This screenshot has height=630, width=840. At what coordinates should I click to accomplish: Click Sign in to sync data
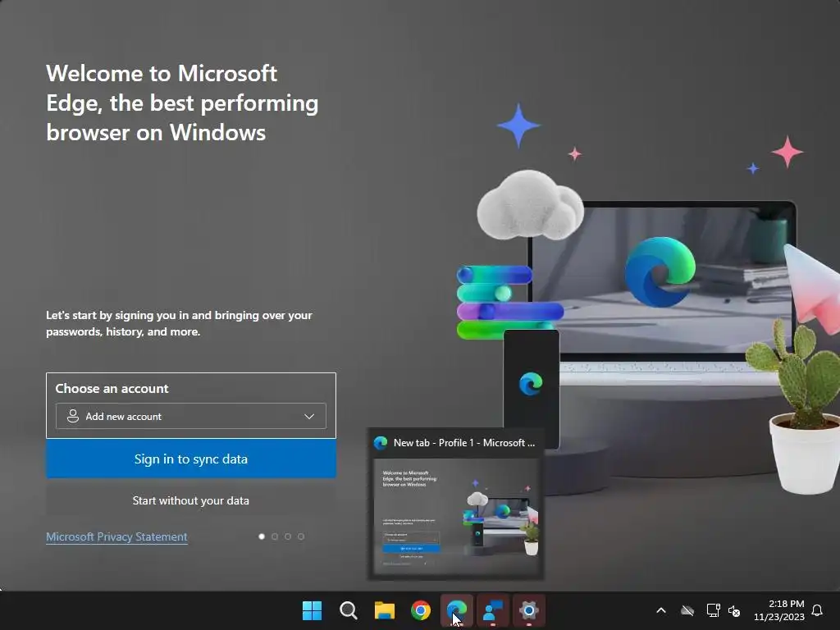tap(190, 459)
